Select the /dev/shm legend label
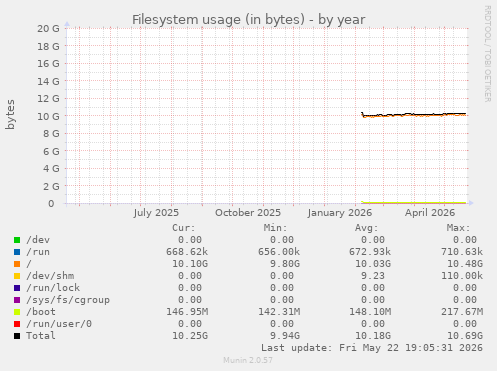497x371 pixels. coord(50,276)
